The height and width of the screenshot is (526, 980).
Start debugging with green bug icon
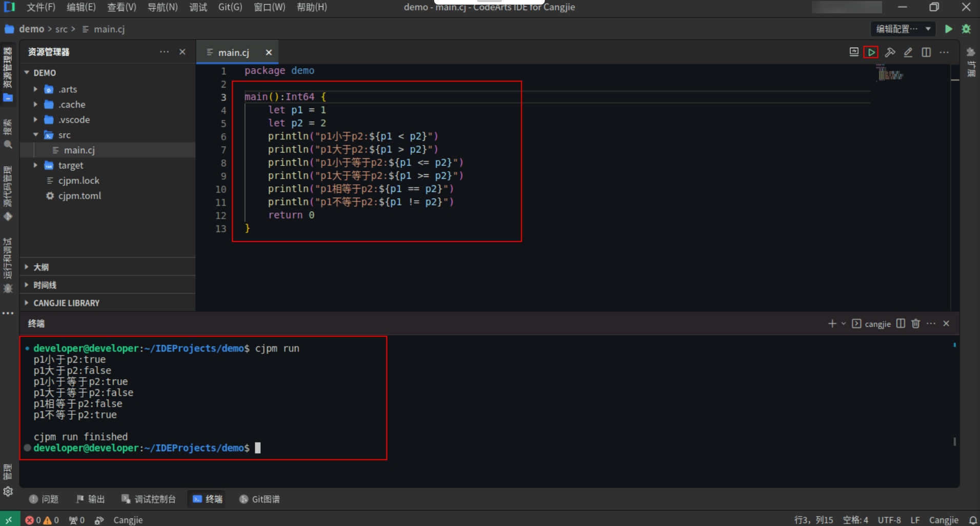pyautogui.click(x=966, y=29)
